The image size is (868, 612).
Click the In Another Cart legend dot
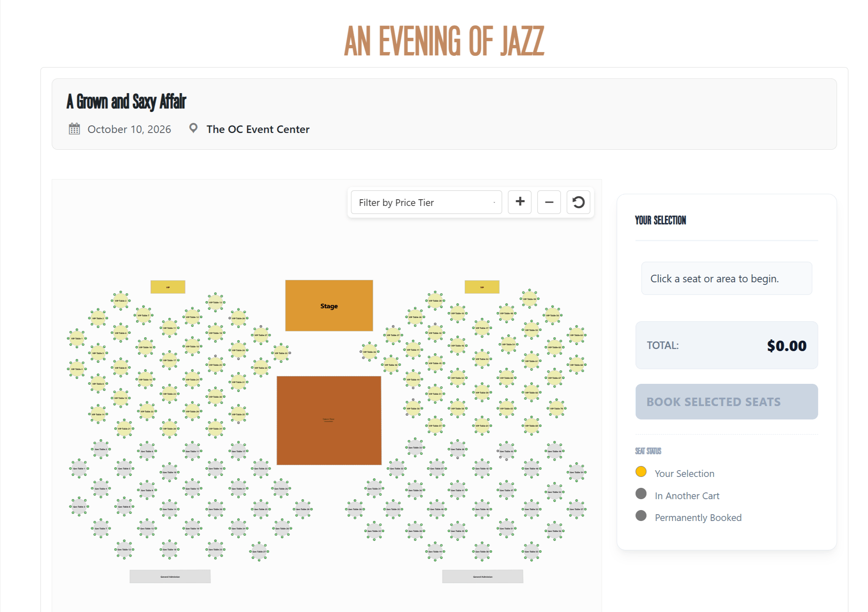pos(641,494)
